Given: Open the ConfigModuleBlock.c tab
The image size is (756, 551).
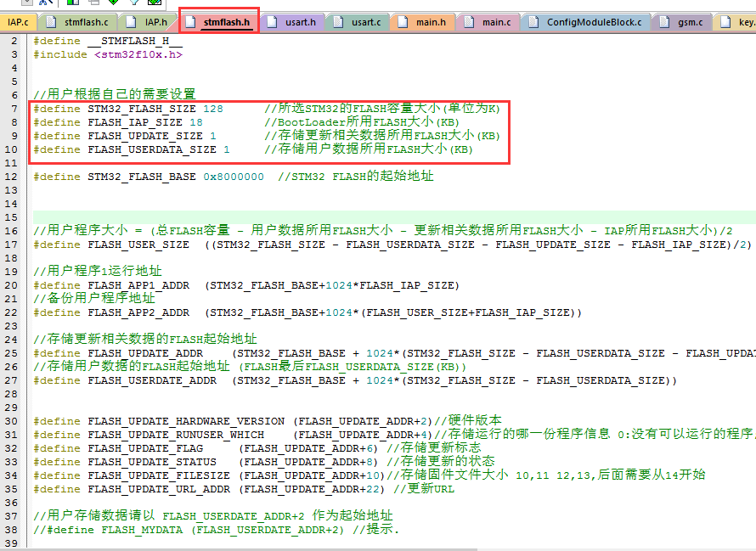Looking at the screenshot, I should click(586, 22).
